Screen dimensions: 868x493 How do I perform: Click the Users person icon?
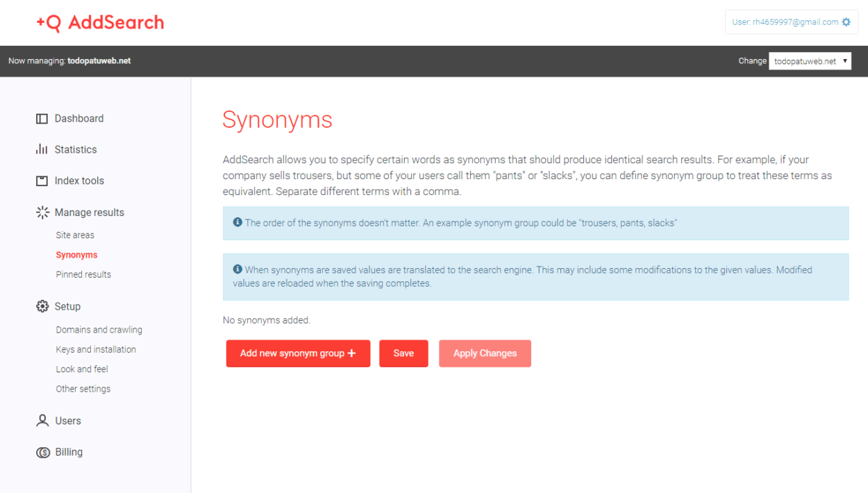pos(42,421)
